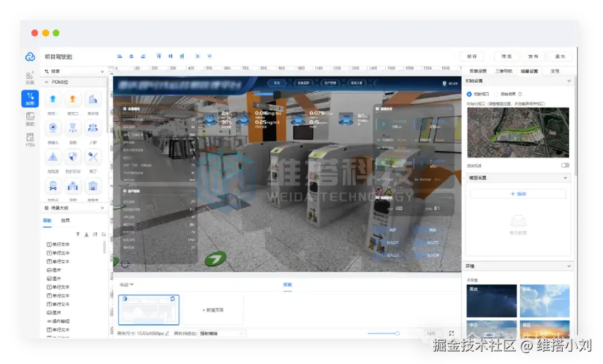
Task: Align selection to left edge
Action: point(119,56)
